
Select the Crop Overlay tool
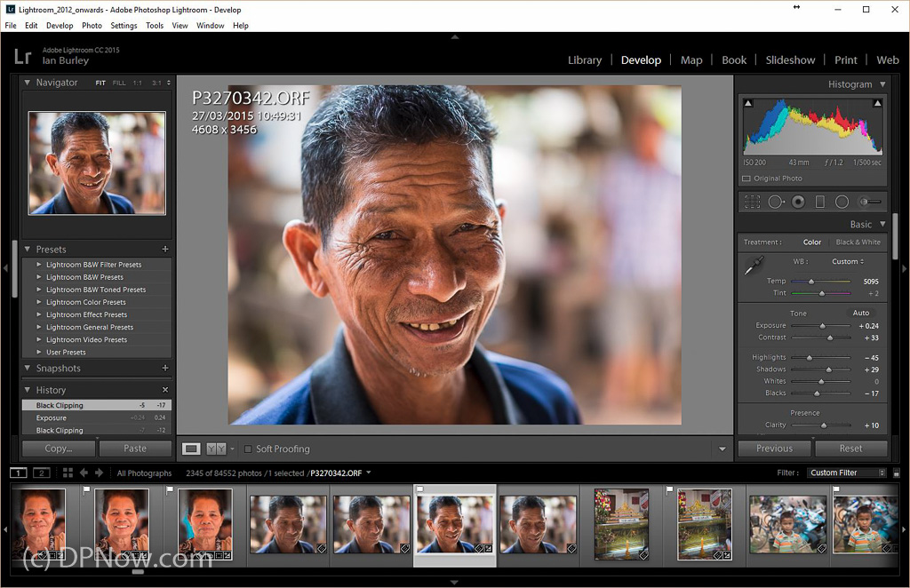pos(752,202)
